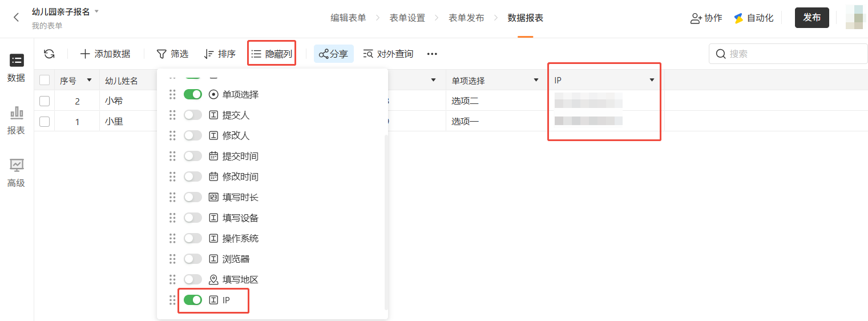
Task: Turn on the 填写地区 column toggle
Action: click(193, 279)
